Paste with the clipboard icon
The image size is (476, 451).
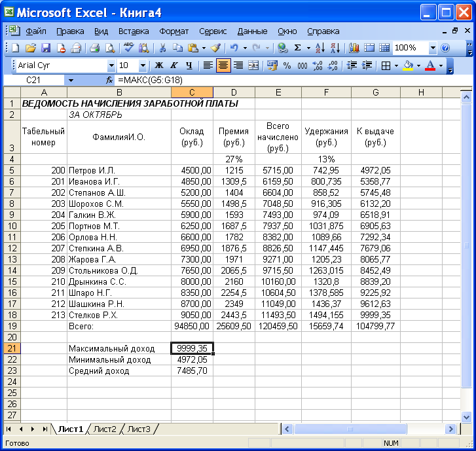tap(193, 48)
